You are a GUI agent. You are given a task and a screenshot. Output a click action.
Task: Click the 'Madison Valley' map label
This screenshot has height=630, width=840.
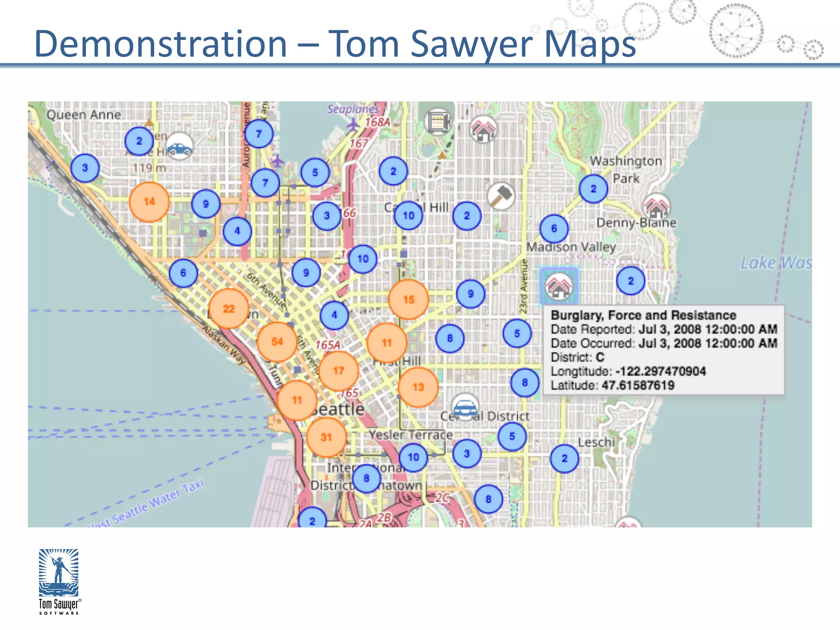(x=571, y=247)
